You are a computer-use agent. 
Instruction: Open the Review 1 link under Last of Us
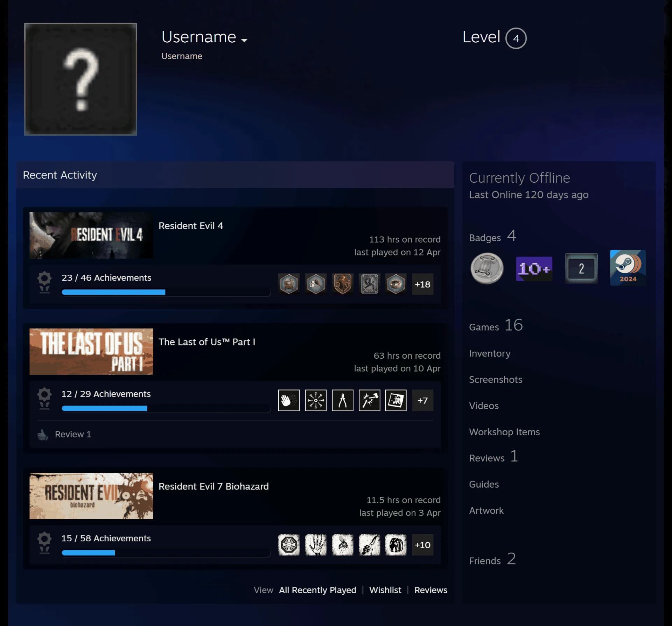(x=73, y=434)
